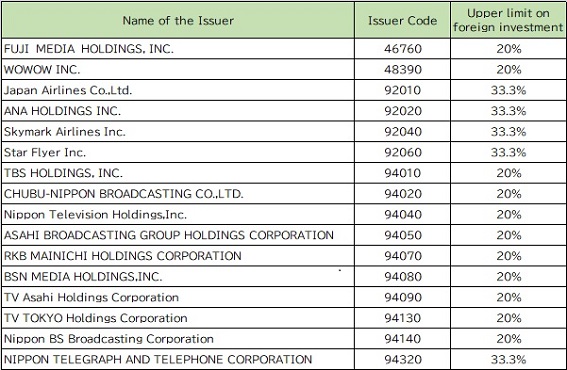Select issuer code 94080 cell
This screenshot has height=370, width=567.
pyautogui.click(x=402, y=277)
